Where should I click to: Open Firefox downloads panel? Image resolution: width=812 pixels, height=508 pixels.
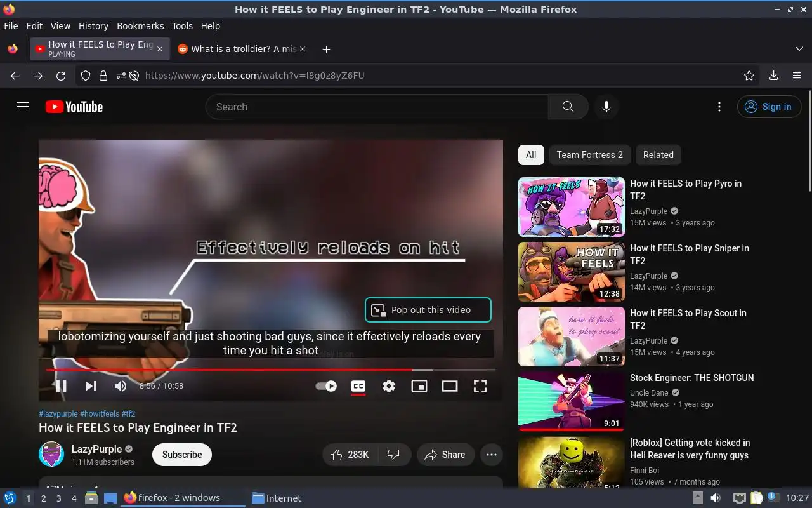coord(773,76)
